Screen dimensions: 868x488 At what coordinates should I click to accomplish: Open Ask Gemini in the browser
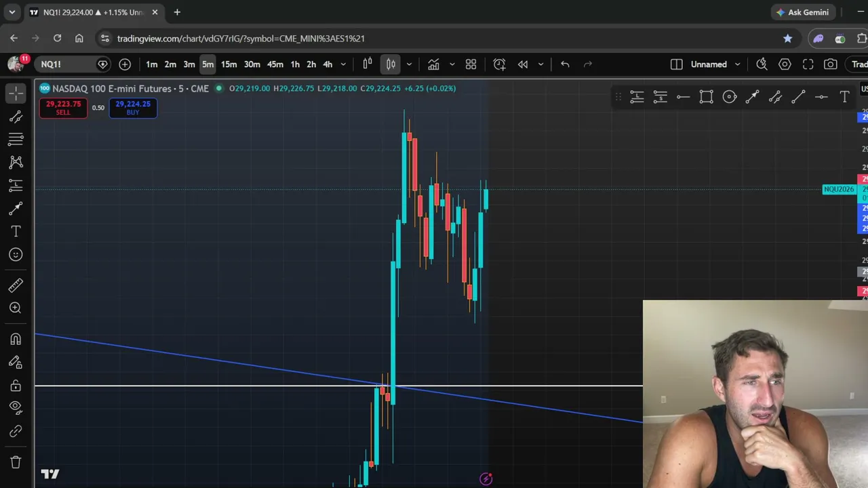coord(803,12)
